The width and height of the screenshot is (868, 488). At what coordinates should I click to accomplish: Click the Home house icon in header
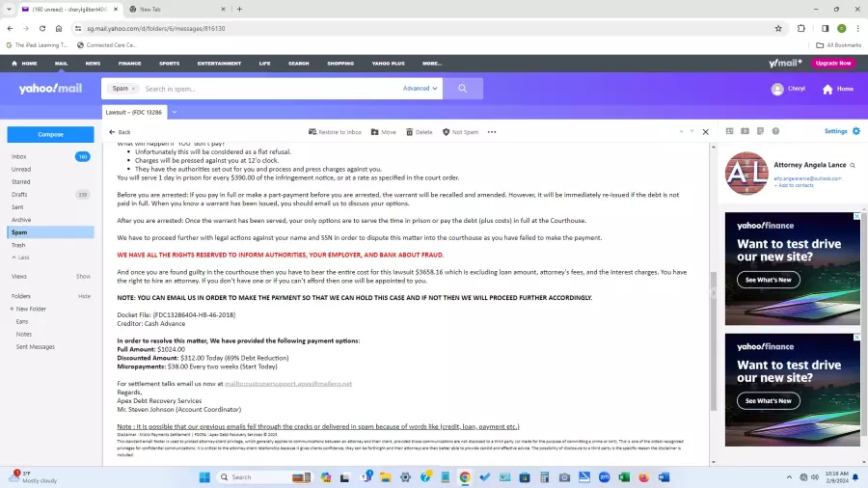click(827, 89)
